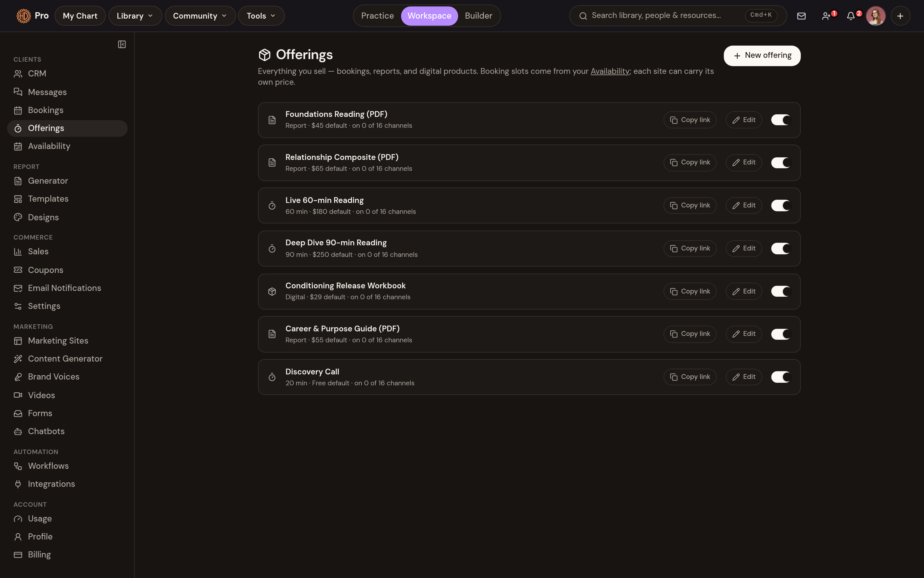Expand the Library dropdown menu
924x578 pixels.
click(135, 16)
